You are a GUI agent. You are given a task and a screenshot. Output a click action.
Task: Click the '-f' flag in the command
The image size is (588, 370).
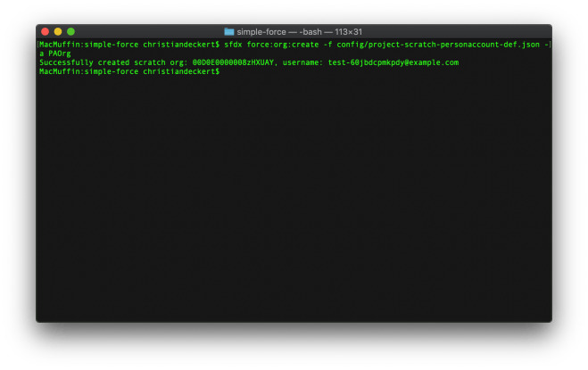pyautogui.click(x=328, y=45)
